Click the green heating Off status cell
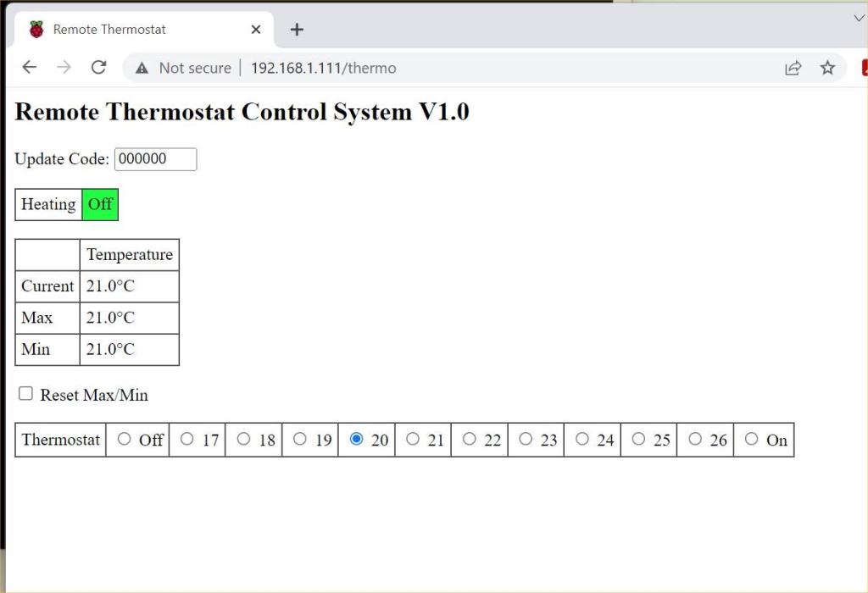Screen dimensions: 868x593 [100, 204]
